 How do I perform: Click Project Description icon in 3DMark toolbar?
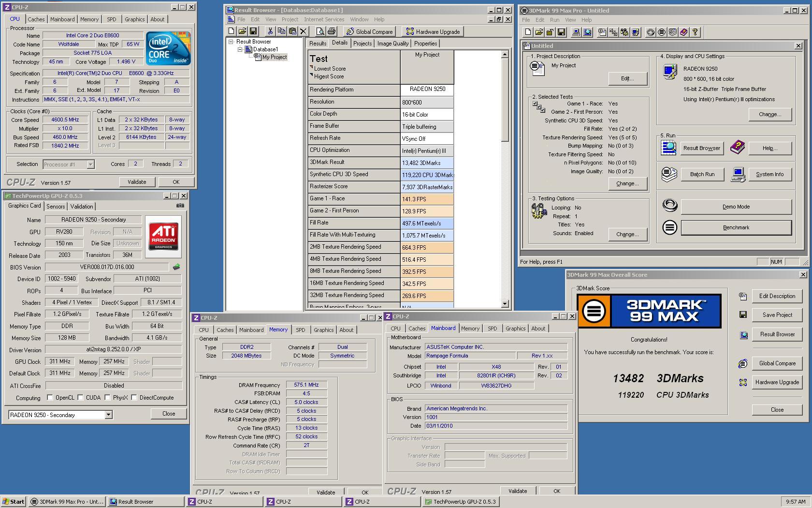pyautogui.click(x=602, y=32)
